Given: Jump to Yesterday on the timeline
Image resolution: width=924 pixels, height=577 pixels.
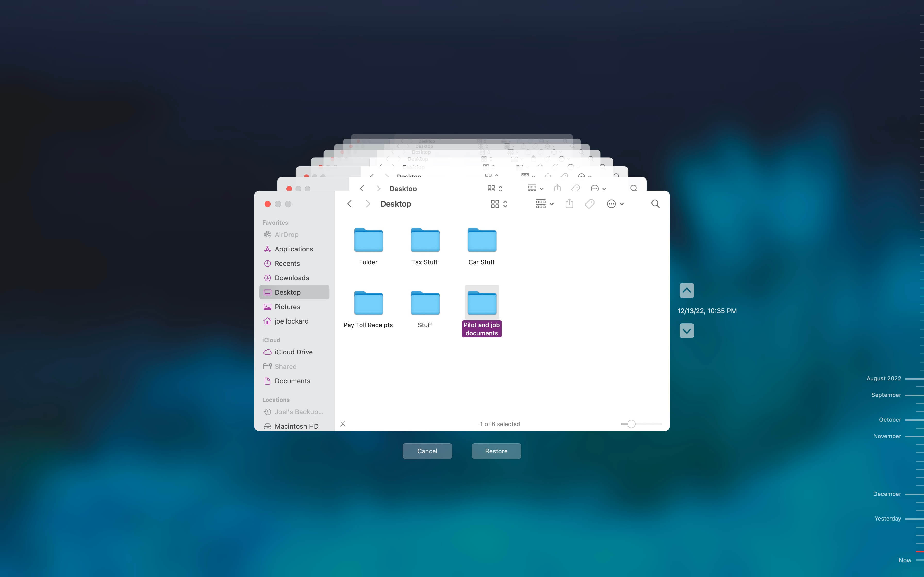Looking at the screenshot, I should click(887, 518).
